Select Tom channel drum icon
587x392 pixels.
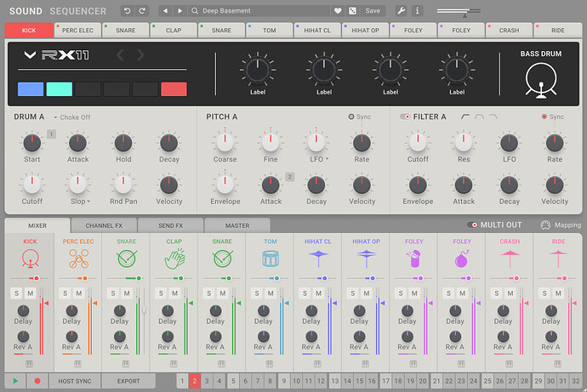click(271, 258)
